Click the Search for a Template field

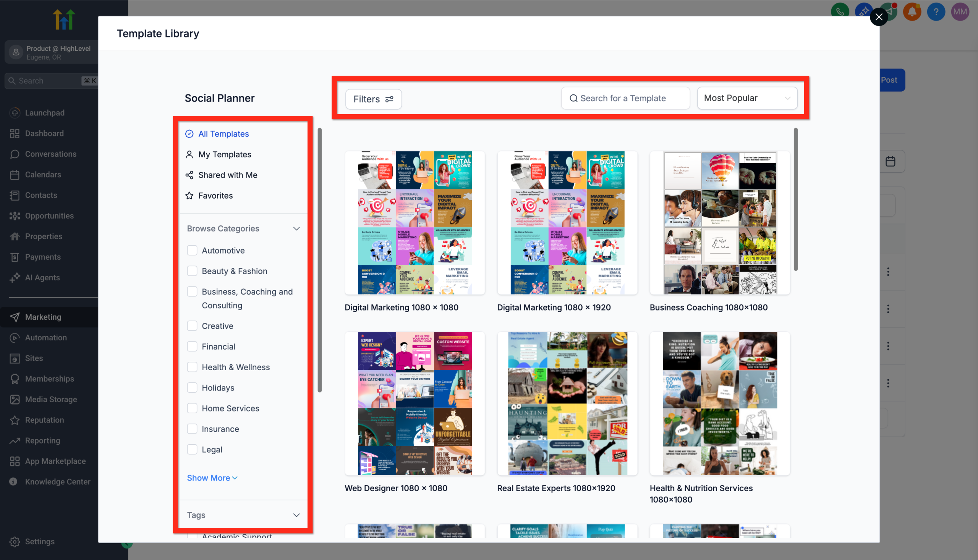click(x=625, y=98)
